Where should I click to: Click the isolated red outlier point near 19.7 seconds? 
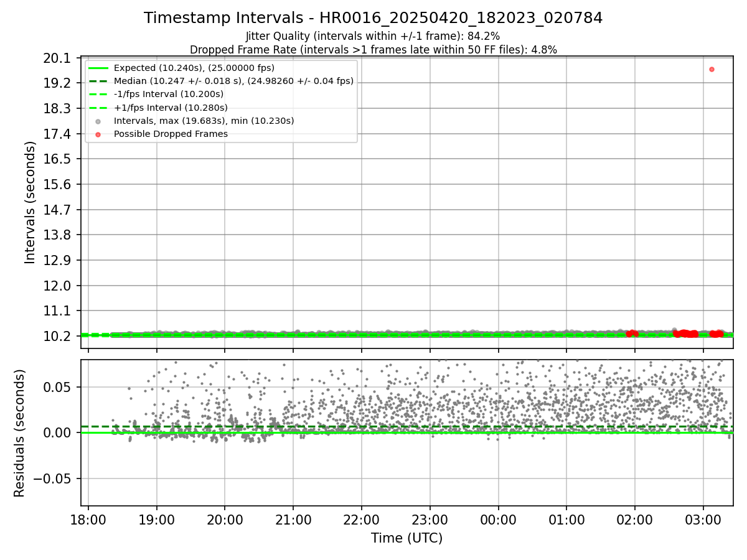point(712,69)
